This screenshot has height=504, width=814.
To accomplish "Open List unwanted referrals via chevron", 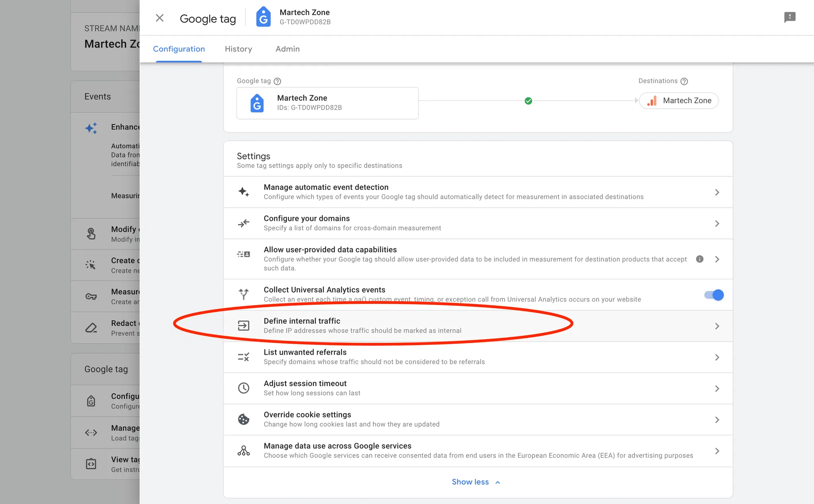I will coord(717,357).
